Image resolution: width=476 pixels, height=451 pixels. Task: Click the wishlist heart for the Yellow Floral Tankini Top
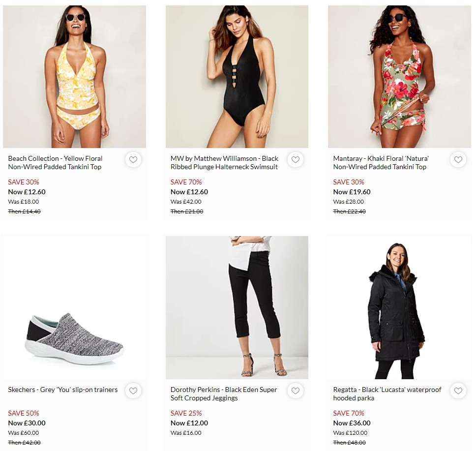point(133,159)
